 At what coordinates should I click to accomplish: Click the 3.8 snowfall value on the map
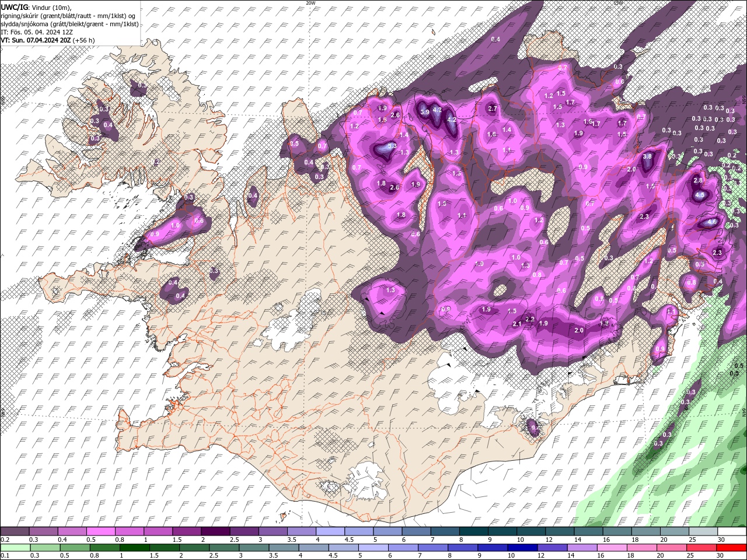coord(647,157)
